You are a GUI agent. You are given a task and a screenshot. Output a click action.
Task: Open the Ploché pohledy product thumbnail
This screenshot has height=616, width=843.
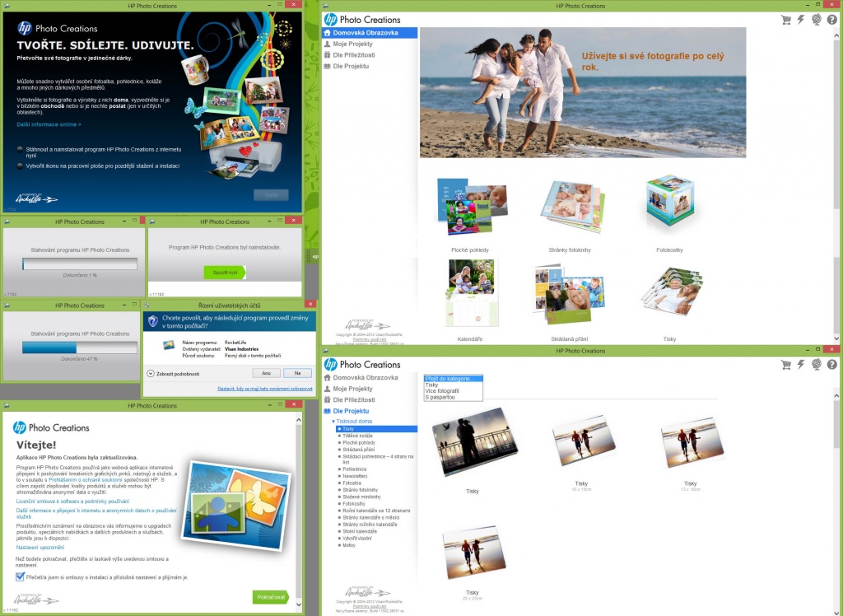[472, 208]
